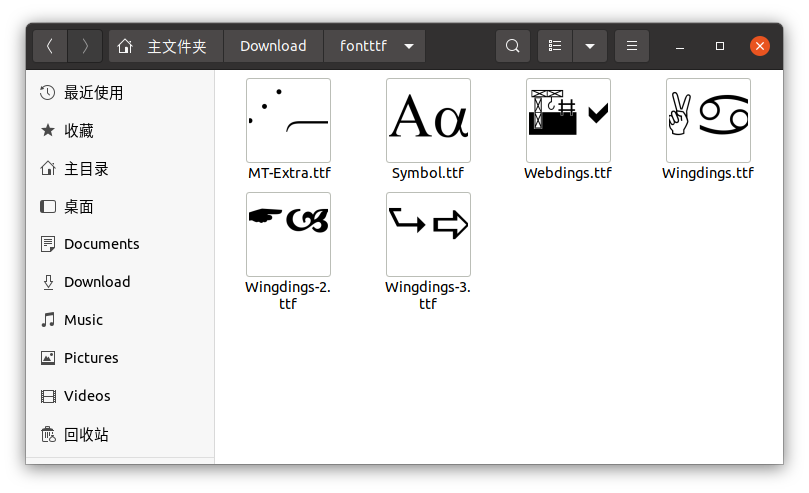
Task: Click the Wingdings.ttf file name
Action: [x=708, y=173]
